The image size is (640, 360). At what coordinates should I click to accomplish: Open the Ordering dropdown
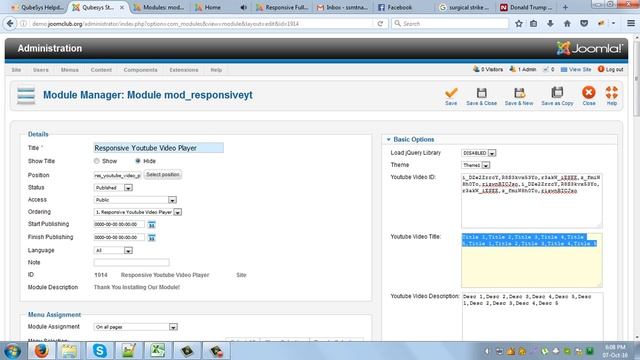click(138, 212)
